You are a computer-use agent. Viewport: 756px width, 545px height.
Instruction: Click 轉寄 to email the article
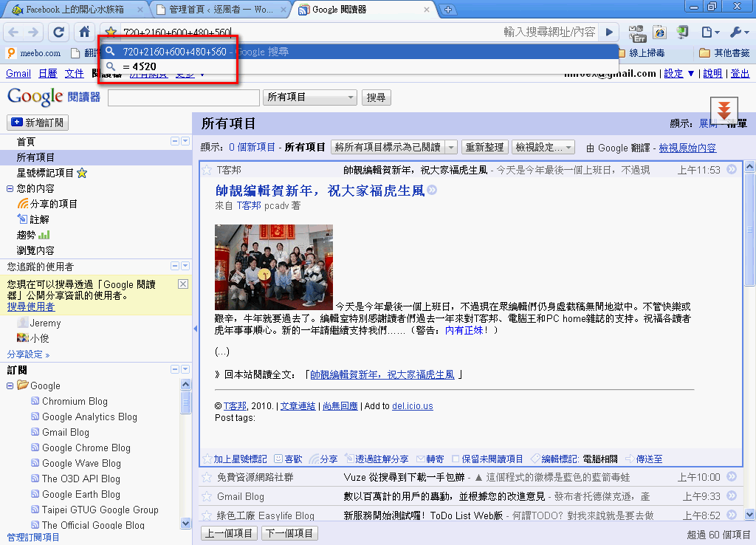[430, 459]
